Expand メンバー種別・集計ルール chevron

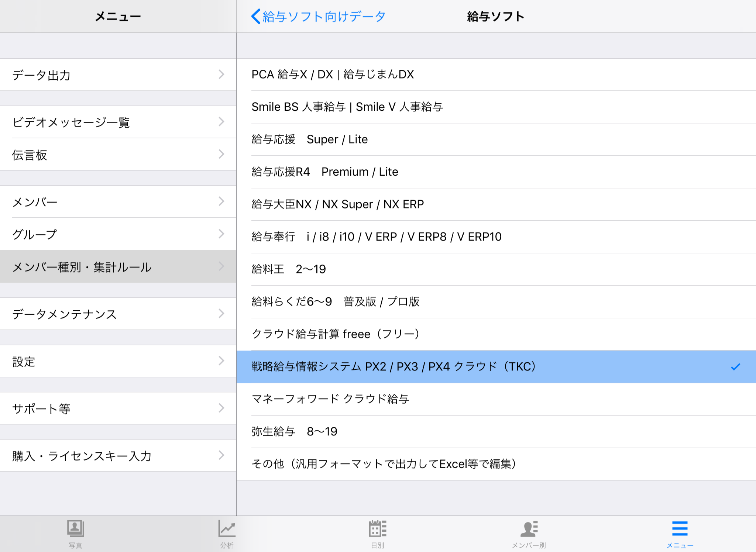click(x=221, y=266)
